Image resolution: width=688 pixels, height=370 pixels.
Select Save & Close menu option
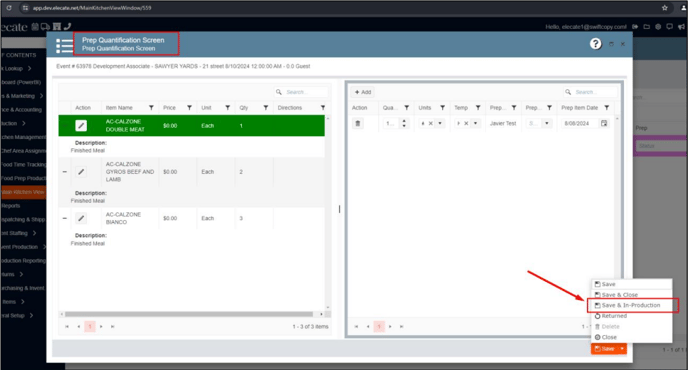[x=620, y=295]
